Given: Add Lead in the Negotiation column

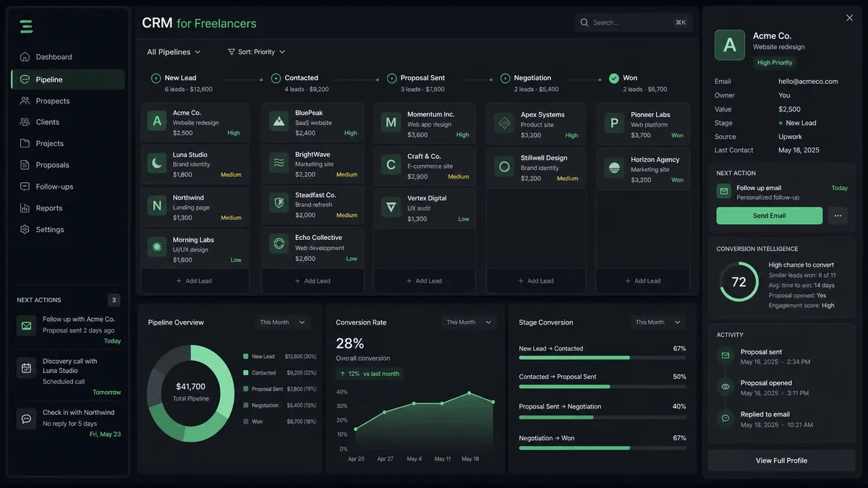Looking at the screenshot, I should pos(536,281).
